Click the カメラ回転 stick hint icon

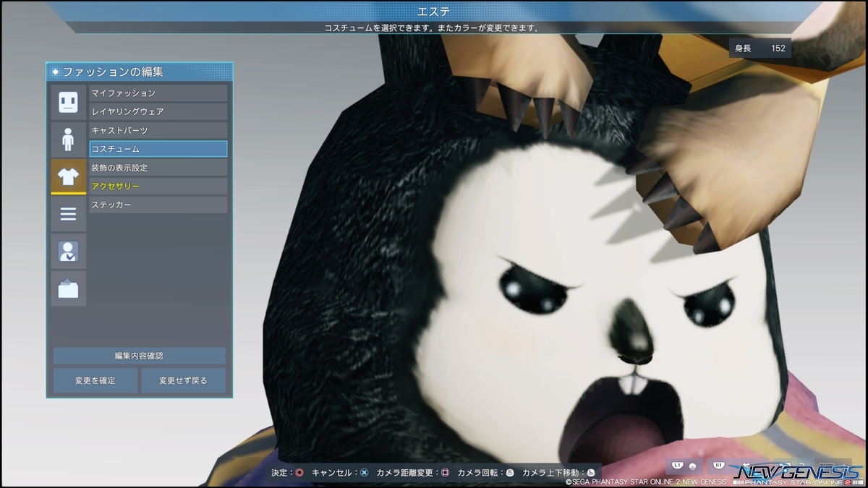coord(509,473)
